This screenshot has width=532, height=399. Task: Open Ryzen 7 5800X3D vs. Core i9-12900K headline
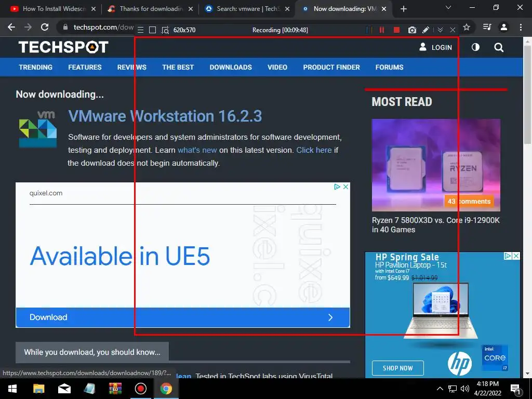coord(436,225)
